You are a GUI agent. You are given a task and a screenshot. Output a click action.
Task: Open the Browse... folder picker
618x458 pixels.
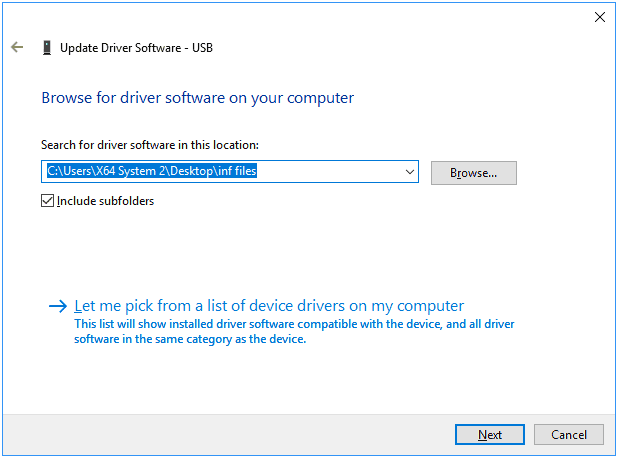tap(473, 173)
